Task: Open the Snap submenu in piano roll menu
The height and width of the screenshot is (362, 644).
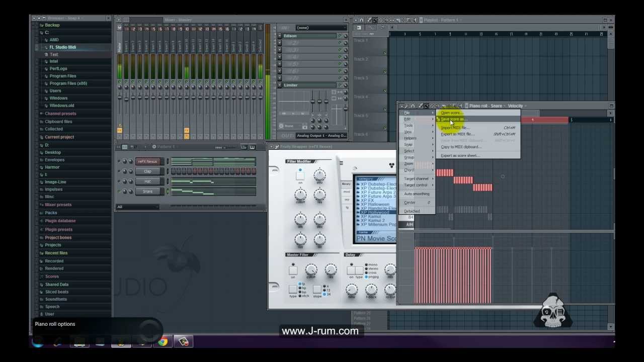Action: tap(409, 144)
